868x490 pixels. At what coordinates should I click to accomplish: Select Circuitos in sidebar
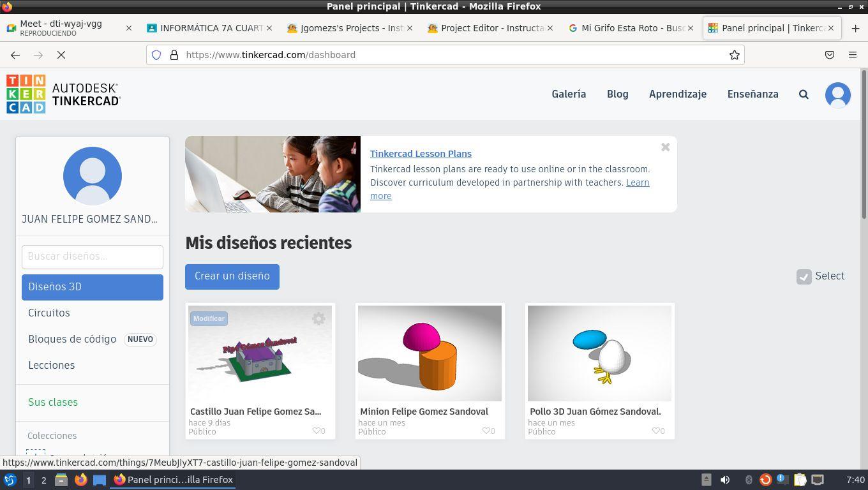[93, 313]
